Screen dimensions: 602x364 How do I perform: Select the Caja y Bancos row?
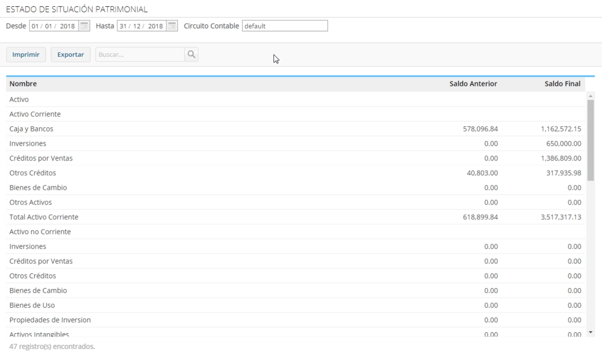296,129
